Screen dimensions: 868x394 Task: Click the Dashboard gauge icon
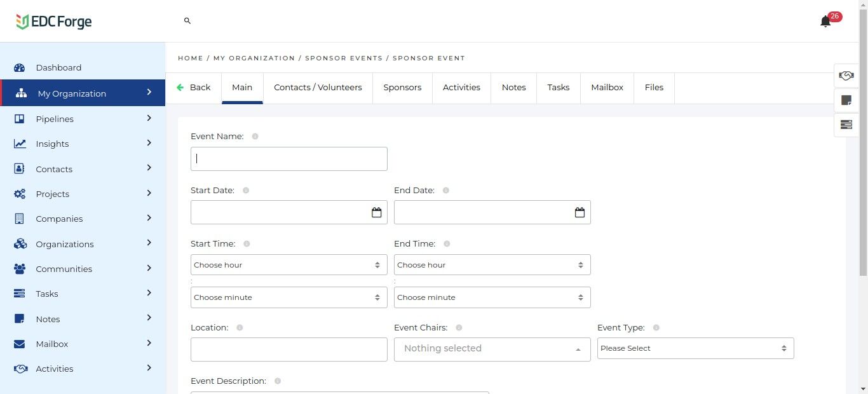(20, 68)
